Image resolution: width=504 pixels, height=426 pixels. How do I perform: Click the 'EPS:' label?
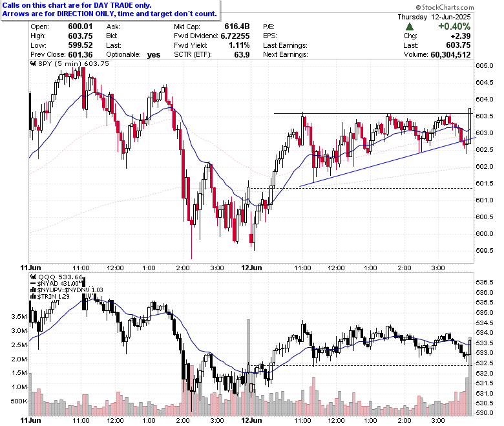coord(270,36)
